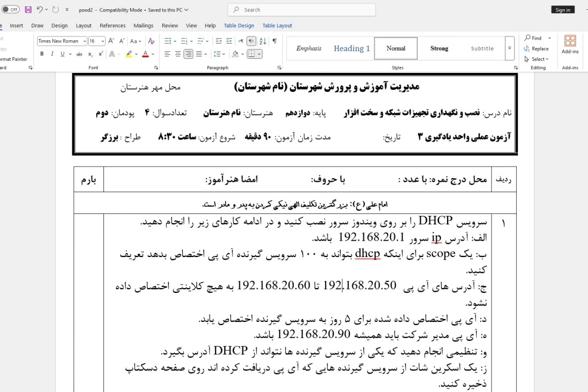Toggle Italic formatting

point(52,54)
